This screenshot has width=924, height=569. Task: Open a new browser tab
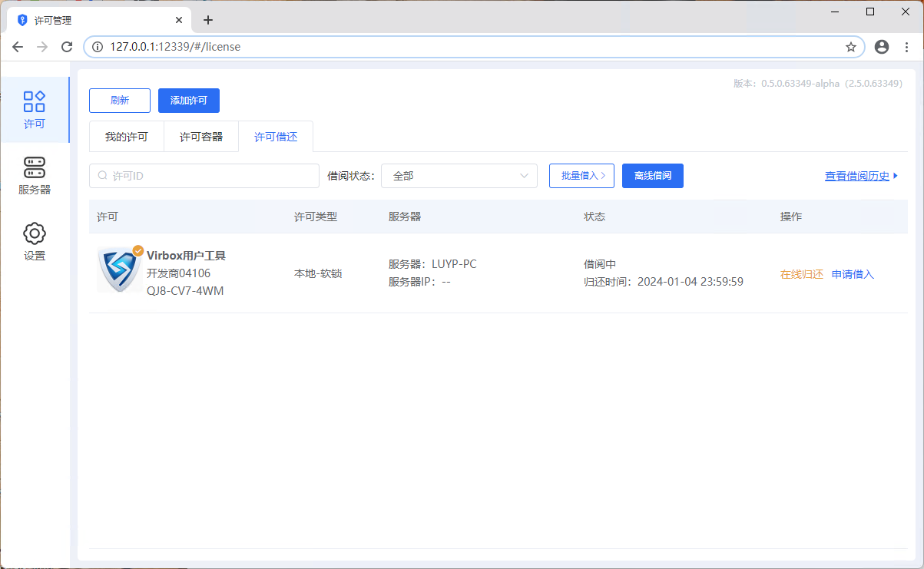click(x=208, y=20)
